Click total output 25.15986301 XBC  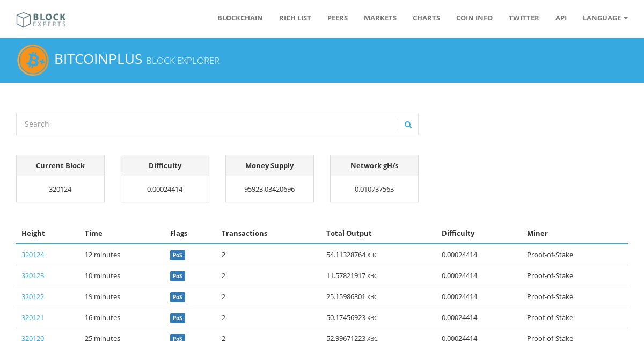[352, 296]
